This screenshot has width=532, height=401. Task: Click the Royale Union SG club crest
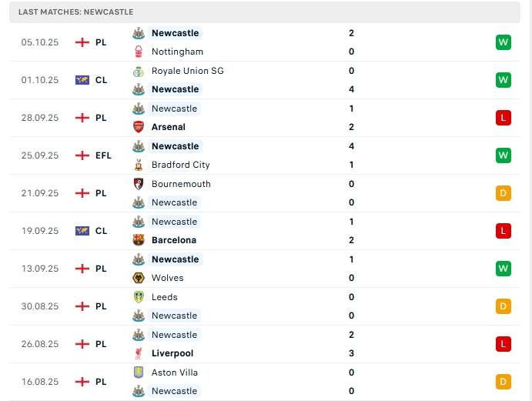click(x=139, y=71)
